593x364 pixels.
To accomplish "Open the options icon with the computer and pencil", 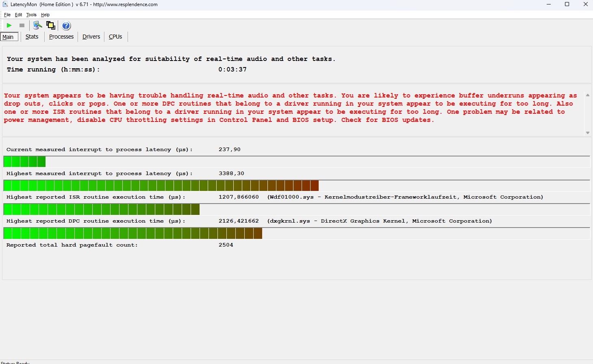I will [37, 26].
